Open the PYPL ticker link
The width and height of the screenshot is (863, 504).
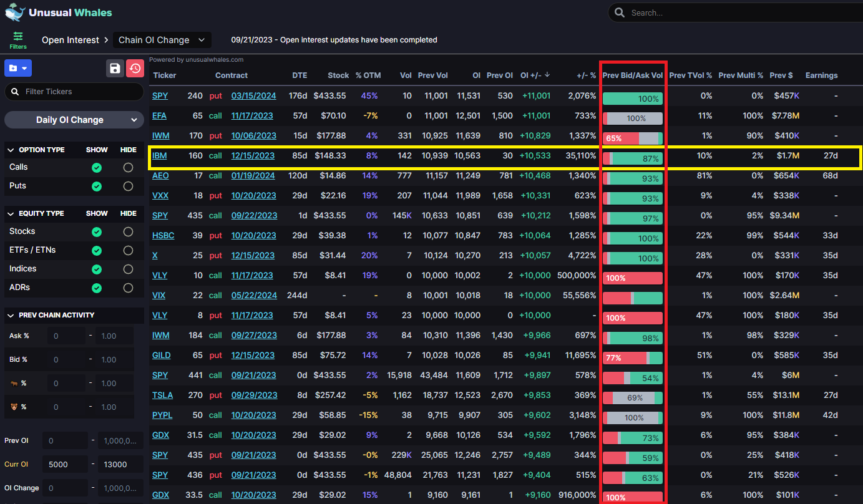click(x=162, y=415)
